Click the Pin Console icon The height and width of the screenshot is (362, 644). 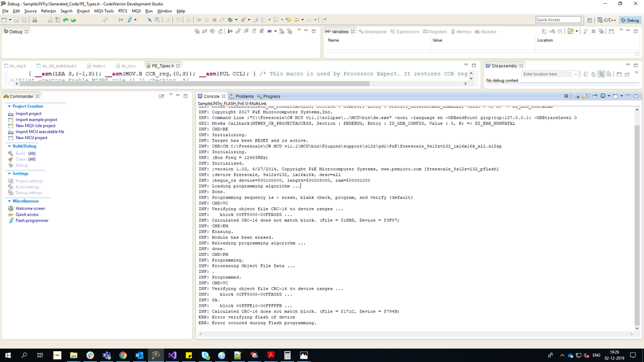(x=595, y=96)
